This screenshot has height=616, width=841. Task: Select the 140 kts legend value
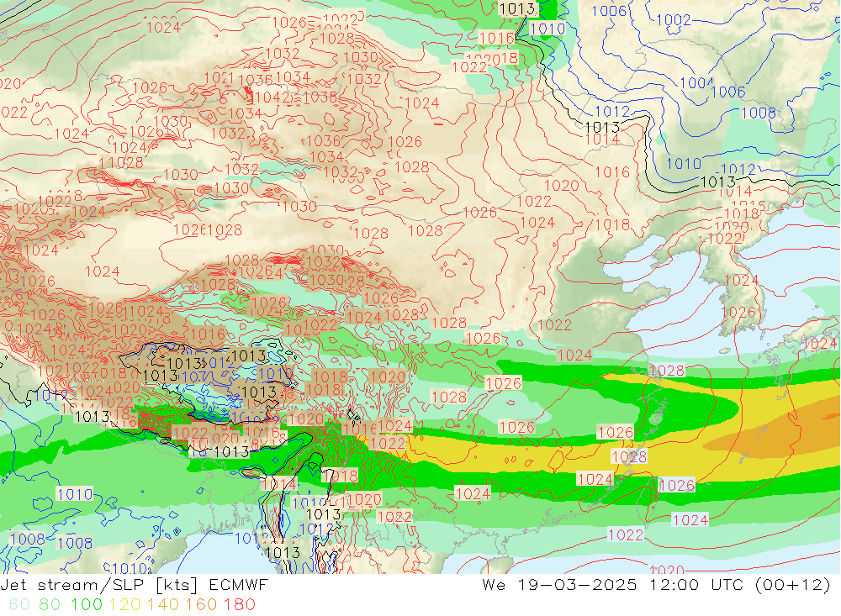[163, 605]
